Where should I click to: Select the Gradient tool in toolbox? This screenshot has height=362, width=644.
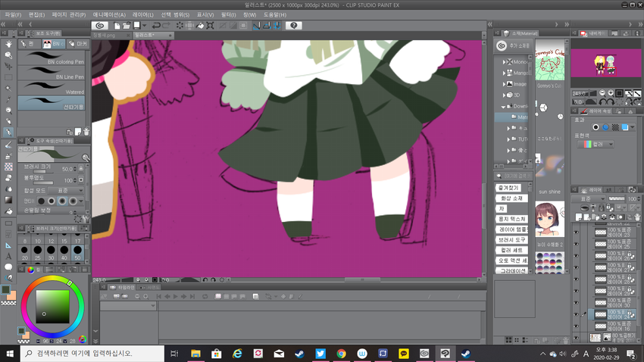[8, 200]
